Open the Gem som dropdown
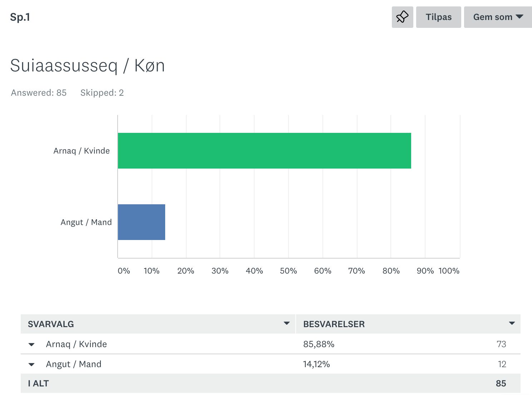 [498, 17]
